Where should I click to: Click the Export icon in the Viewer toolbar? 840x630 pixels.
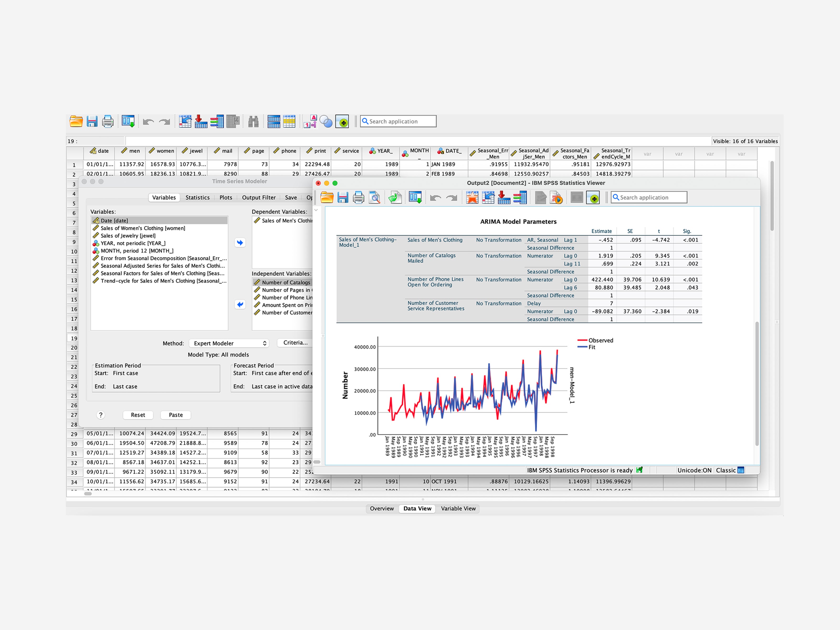coord(395,197)
